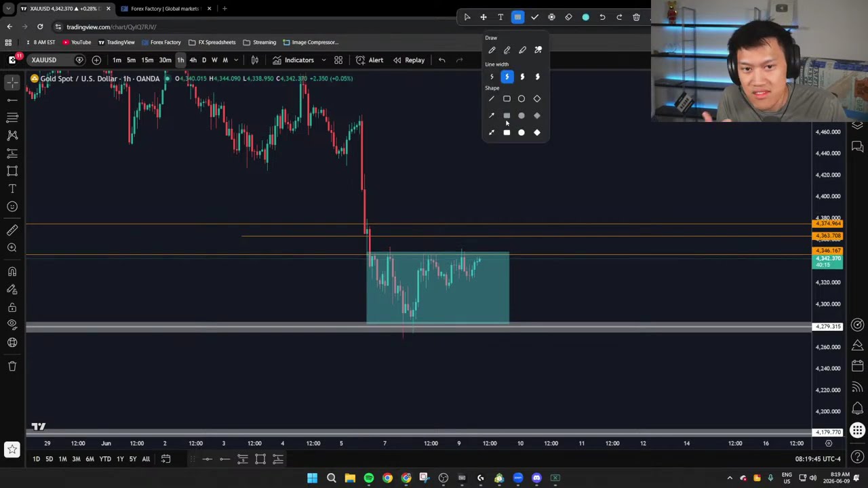Set chart range to 5Y
The height and width of the screenshot is (488, 868).
(133, 459)
